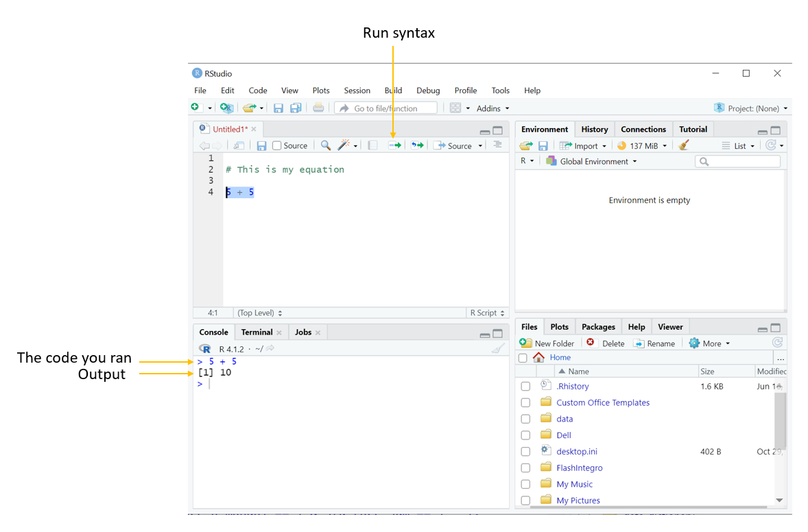The height and width of the screenshot is (532, 808).
Task: Open the Addins dropdown
Action: pos(493,108)
